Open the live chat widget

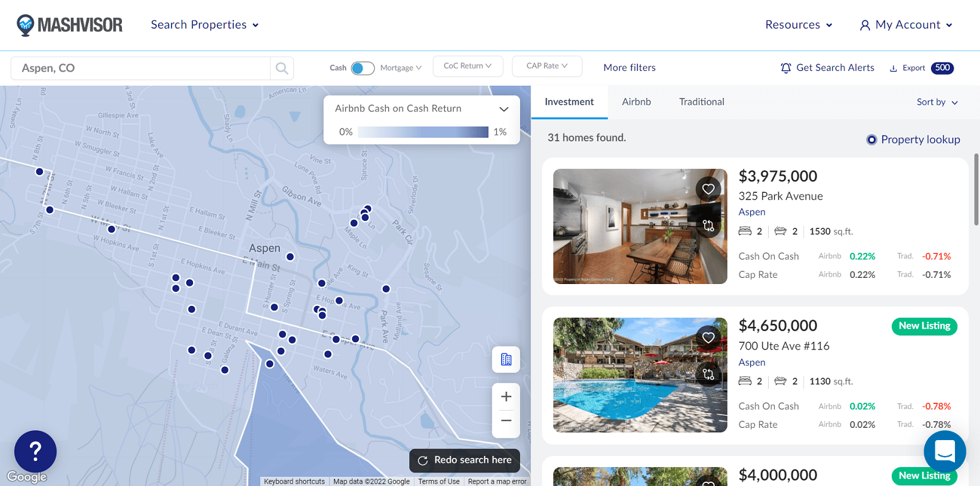pos(944,452)
